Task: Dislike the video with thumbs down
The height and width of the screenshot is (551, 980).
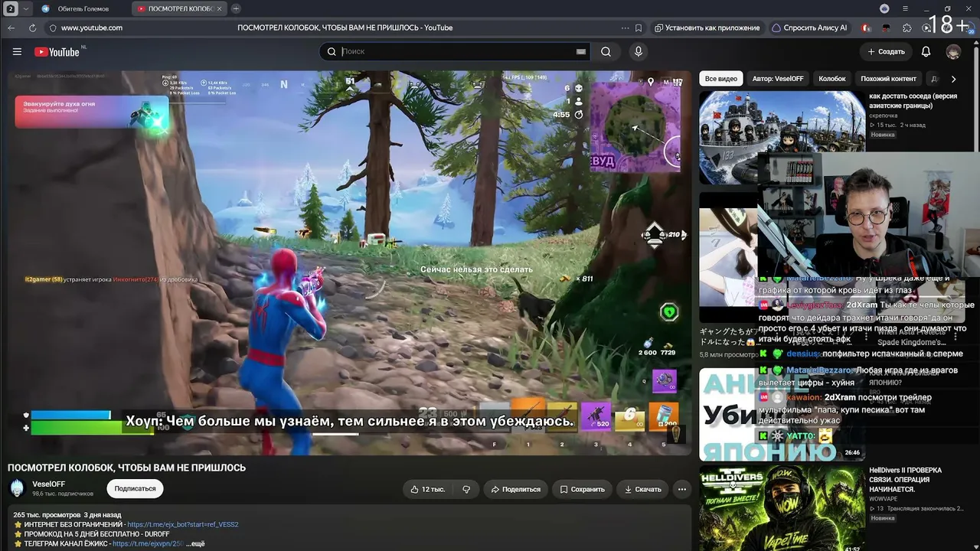Action: click(x=466, y=489)
